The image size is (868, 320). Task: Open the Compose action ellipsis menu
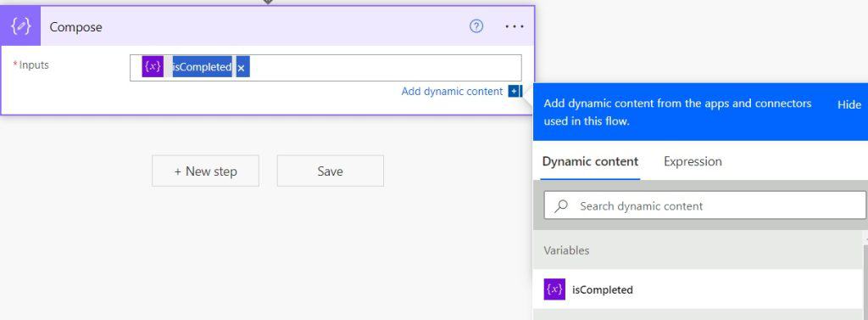click(x=515, y=26)
